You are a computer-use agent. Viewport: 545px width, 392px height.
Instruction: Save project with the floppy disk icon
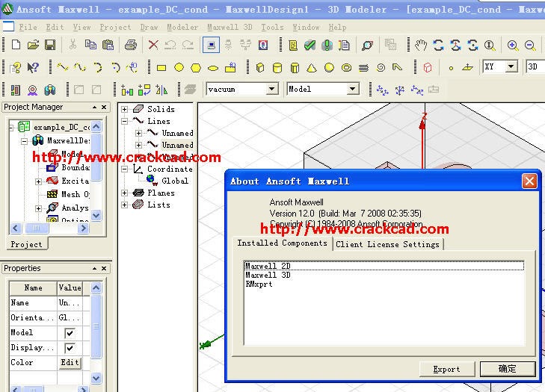click(50, 45)
